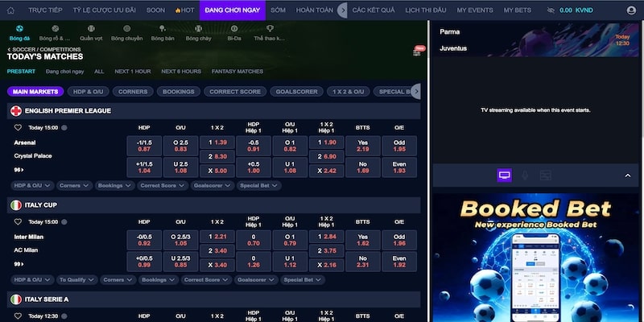Switch to the TV streaming view icon
This screenshot has width=644, height=322.
click(x=505, y=175)
